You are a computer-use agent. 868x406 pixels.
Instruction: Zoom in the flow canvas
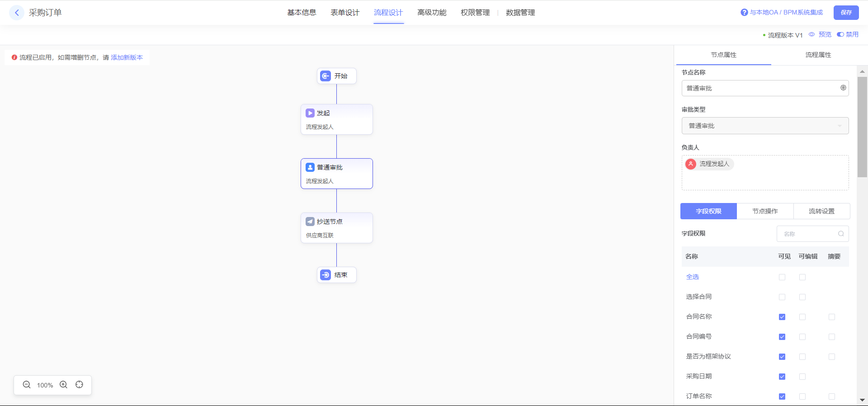[64, 385]
